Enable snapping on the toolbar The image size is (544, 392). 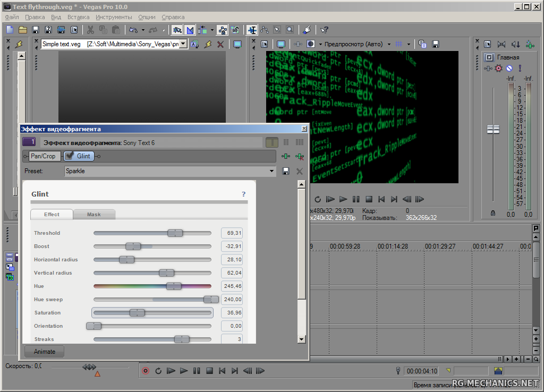176,30
